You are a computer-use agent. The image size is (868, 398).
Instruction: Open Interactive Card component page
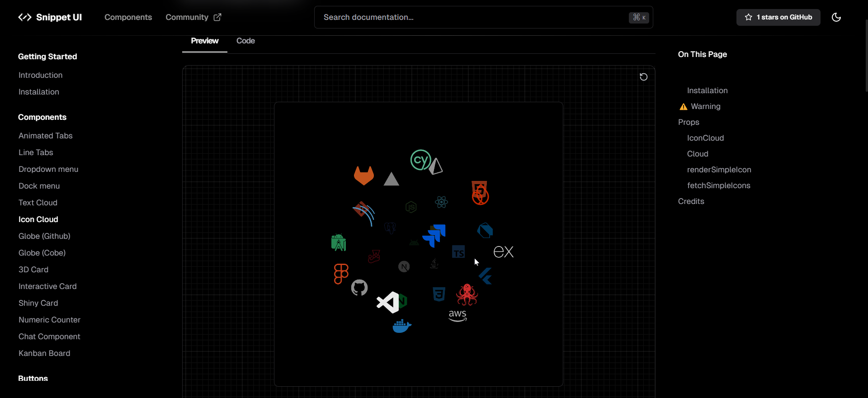pyautogui.click(x=47, y=286)
